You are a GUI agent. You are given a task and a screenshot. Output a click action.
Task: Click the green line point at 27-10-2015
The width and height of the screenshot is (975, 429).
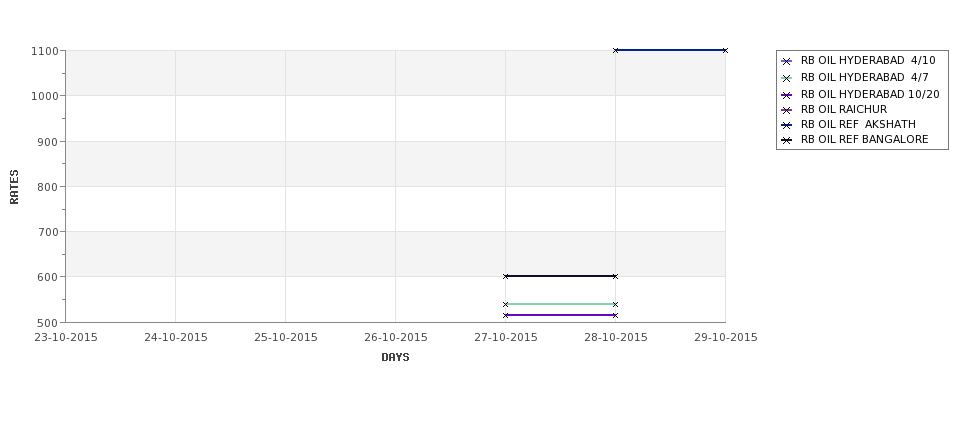506,304
